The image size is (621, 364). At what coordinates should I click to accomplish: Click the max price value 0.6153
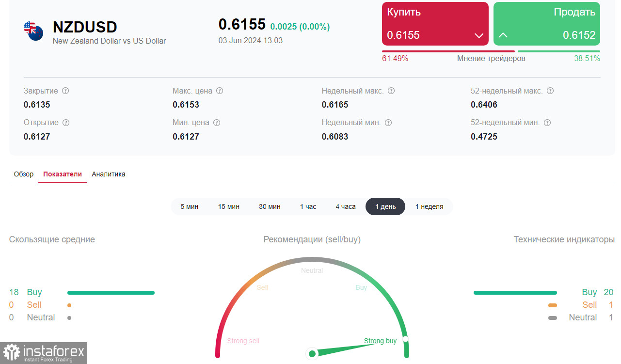(186, 105)
